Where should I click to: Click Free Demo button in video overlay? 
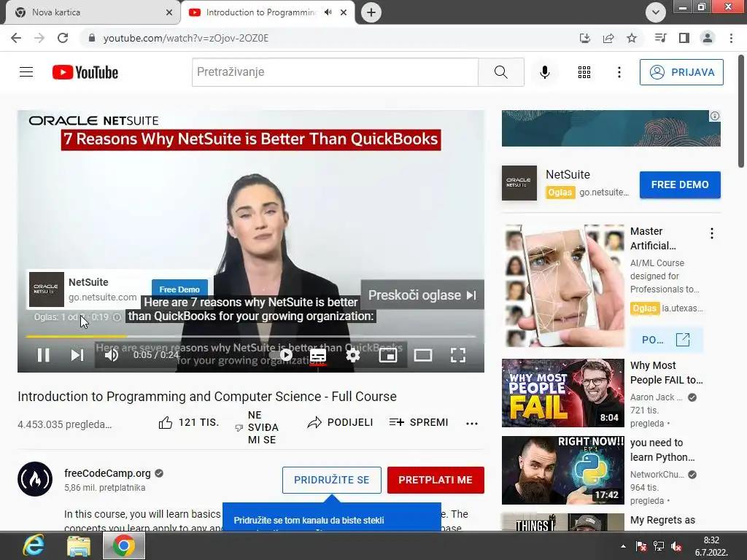(x=179, y=289)
